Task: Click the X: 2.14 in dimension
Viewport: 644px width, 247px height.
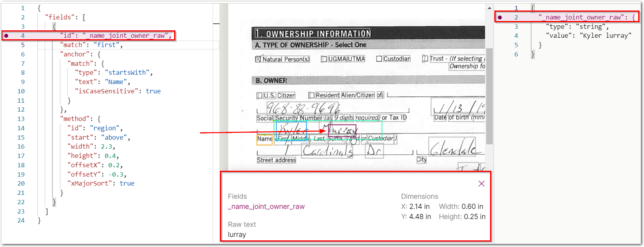Action: tap(415, 207)
